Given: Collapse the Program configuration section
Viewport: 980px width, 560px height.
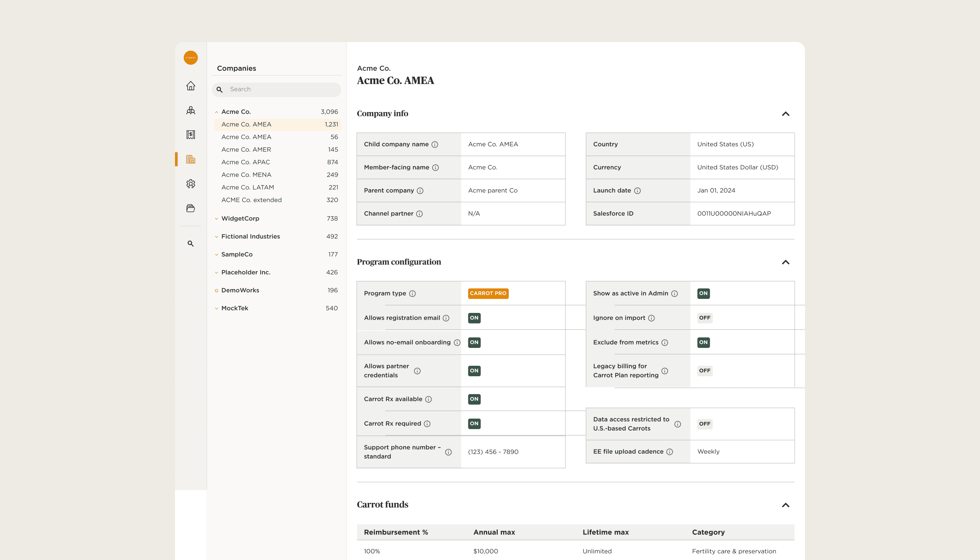Looking at the screenshot, I should (785, 262).
